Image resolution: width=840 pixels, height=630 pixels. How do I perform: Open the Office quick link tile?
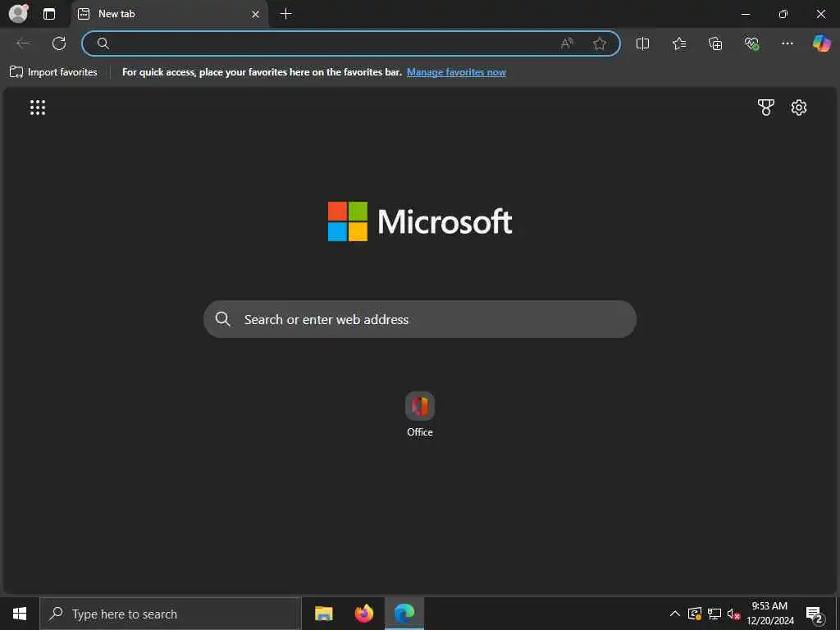click(419, 414)
